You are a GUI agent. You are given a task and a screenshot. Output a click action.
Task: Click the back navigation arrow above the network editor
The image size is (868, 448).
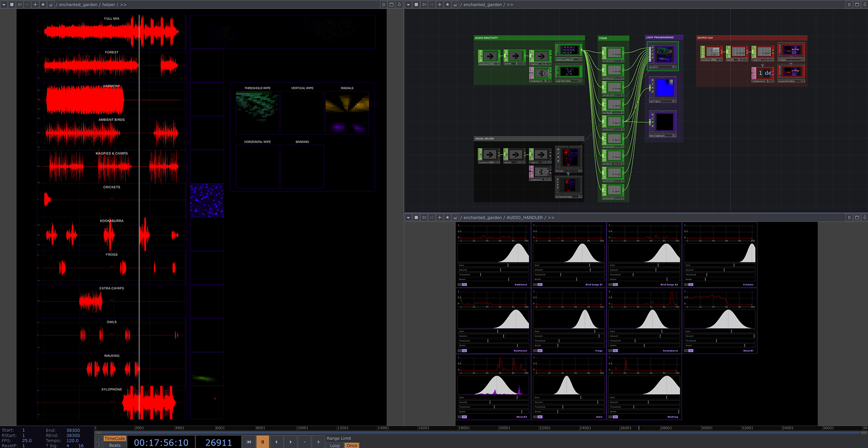(x=424, y=5)
